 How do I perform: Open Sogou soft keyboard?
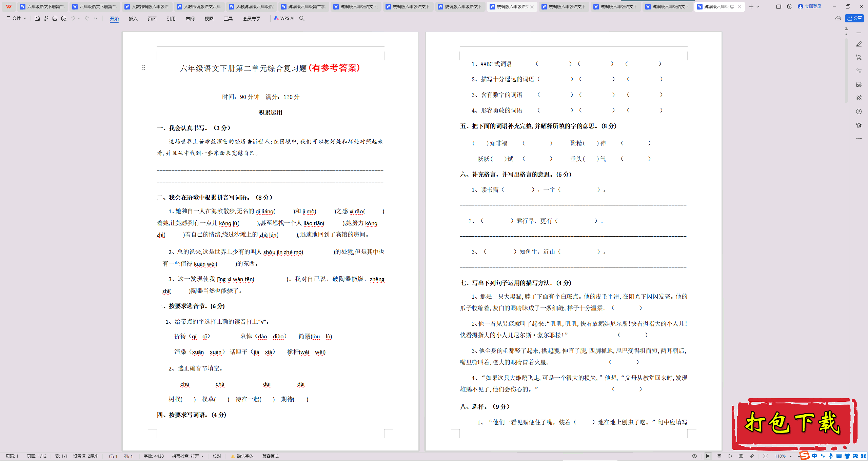pos(839,456)
